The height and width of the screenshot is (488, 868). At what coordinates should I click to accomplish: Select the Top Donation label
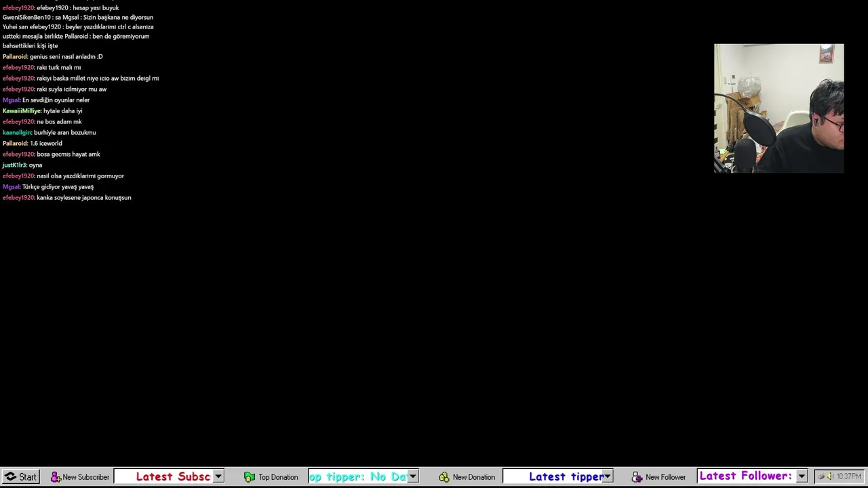tap(278, 477)
